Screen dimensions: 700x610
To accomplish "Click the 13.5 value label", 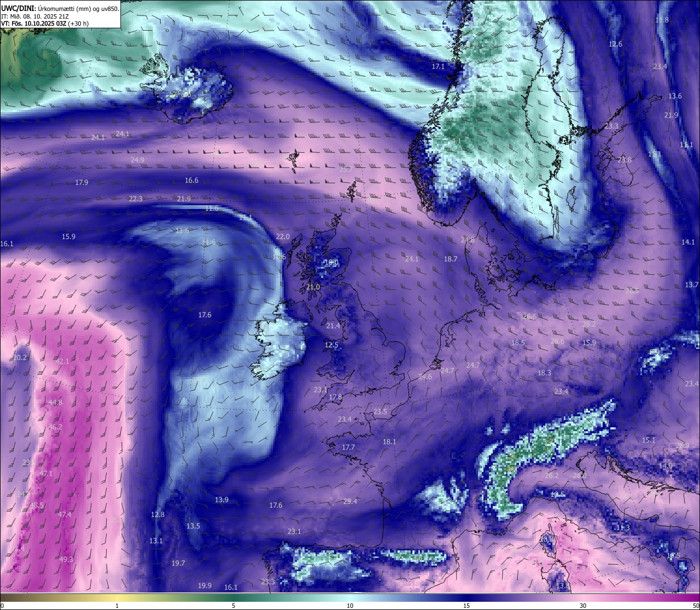I will pos(193,526).
